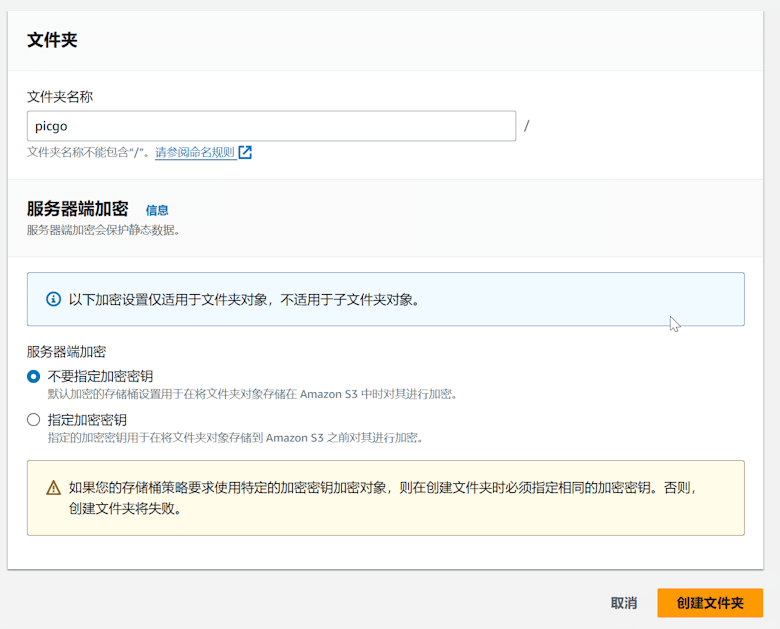Click the bold 服务器端加密 section heading
Image resolution: width=780 pixels, height=629 pixels.
pyautogui.click(x=78, y=209)
